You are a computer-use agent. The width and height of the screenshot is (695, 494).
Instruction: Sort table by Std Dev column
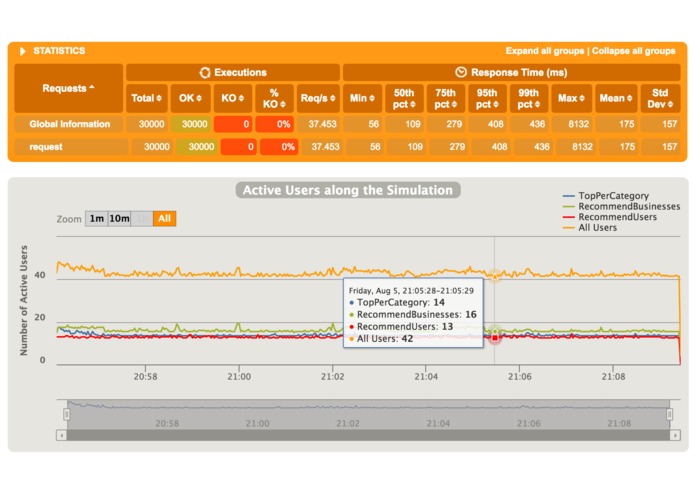pyautogui.click(x=660, y=98)
